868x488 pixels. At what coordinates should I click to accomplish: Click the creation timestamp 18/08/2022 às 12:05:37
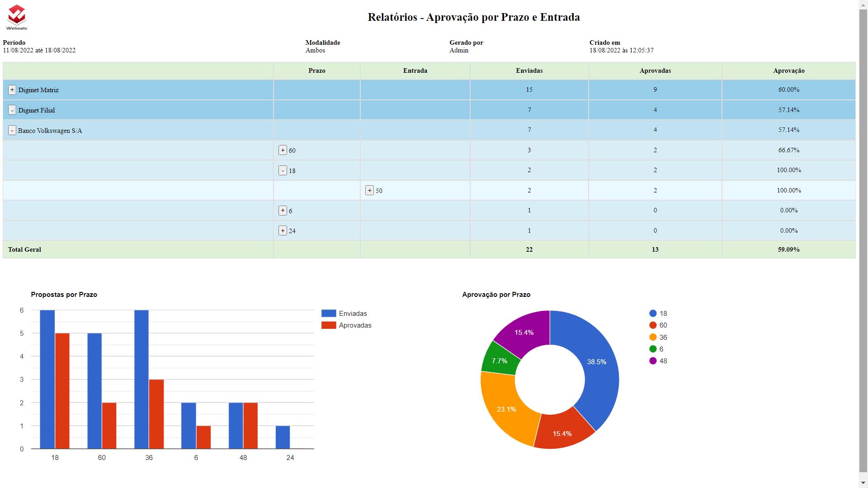point(622,50)
